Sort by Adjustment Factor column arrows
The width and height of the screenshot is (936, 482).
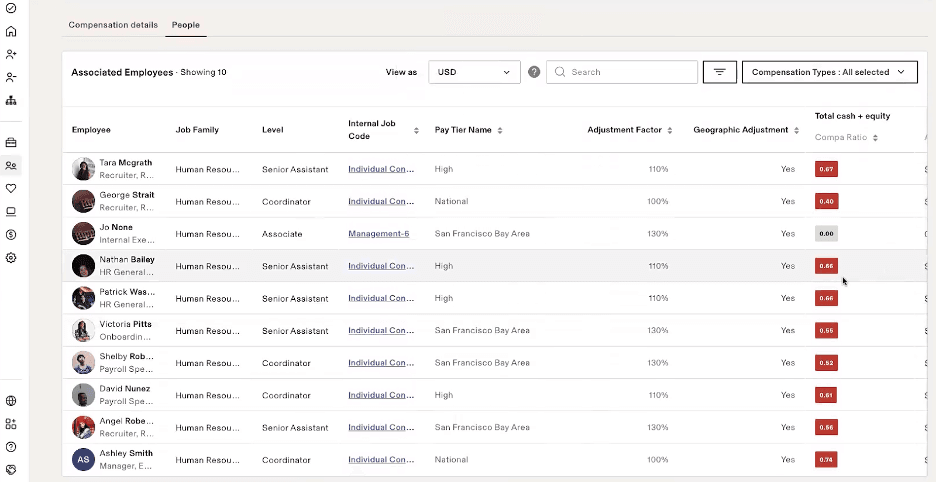[670, 130]
